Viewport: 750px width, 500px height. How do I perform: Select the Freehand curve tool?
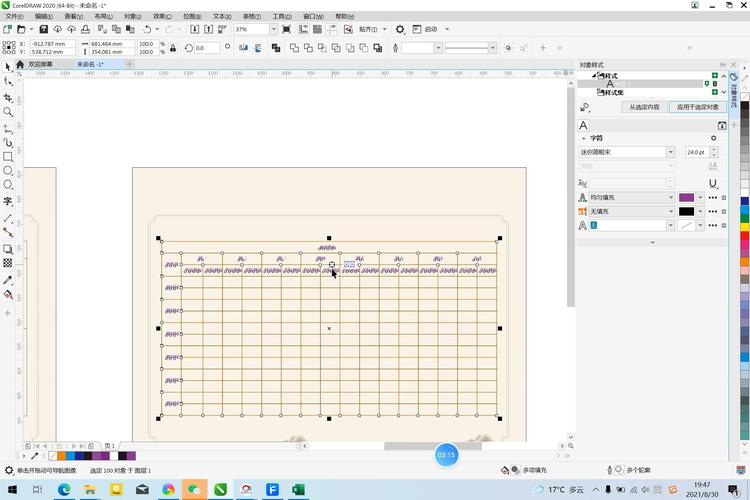pyautogui.click(x=8, y=128)
